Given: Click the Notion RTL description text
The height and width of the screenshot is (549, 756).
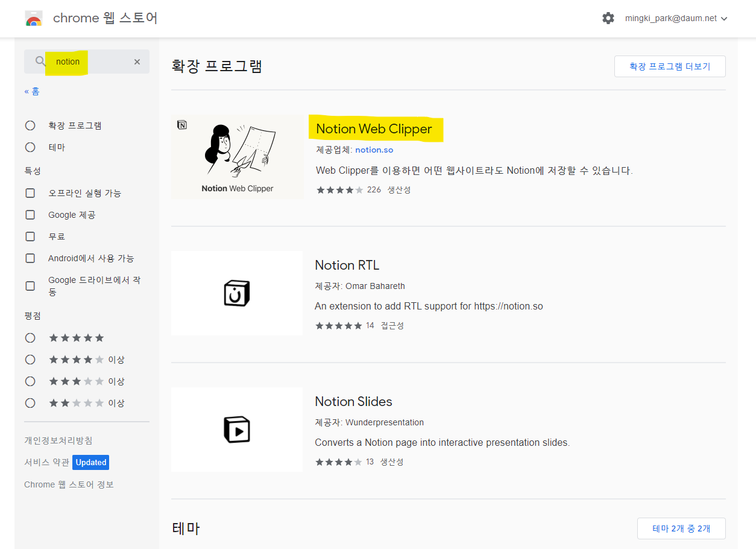Looking at the screenshot, I should click(x=429, y=306).
